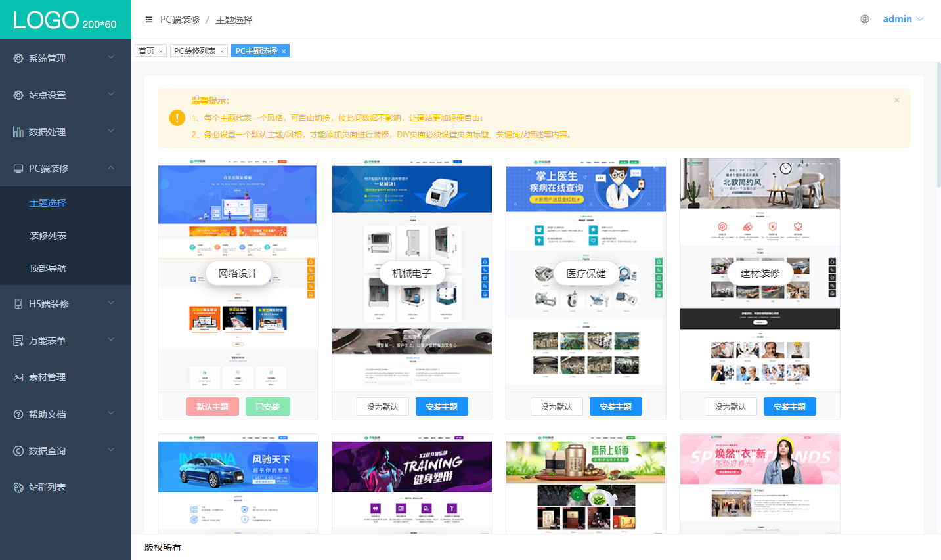This screenshot has height=560, width=941.
Task: Close the PC装修列表 tab
Action: [x=222, y=51]
